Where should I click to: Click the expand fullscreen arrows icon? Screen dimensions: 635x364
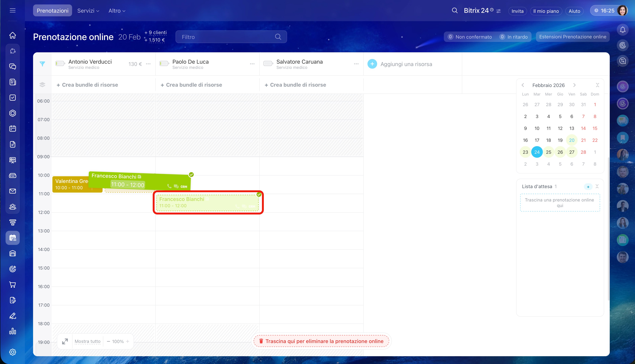point(65,341)
